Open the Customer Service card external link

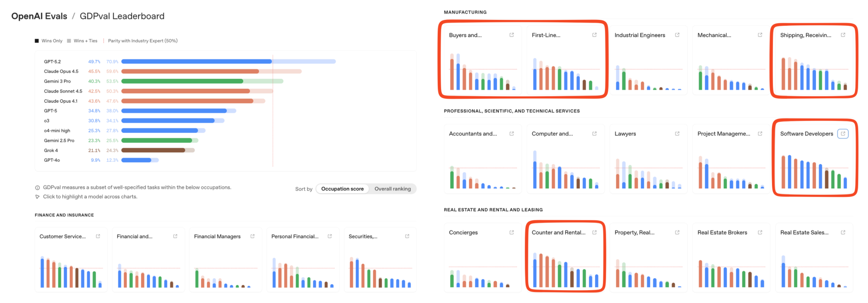point(98,236)
